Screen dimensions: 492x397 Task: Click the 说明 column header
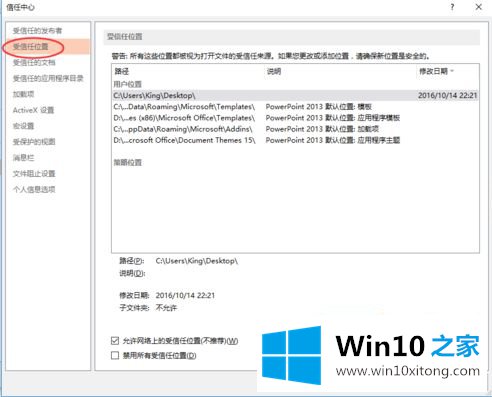pyautogui.click(x=274, y=71)
